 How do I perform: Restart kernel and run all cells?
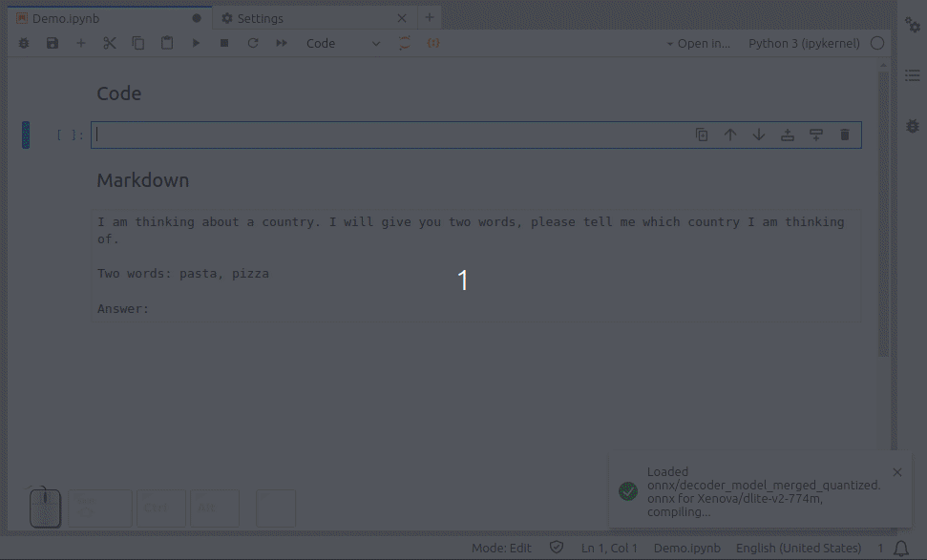tap(282, 43)
